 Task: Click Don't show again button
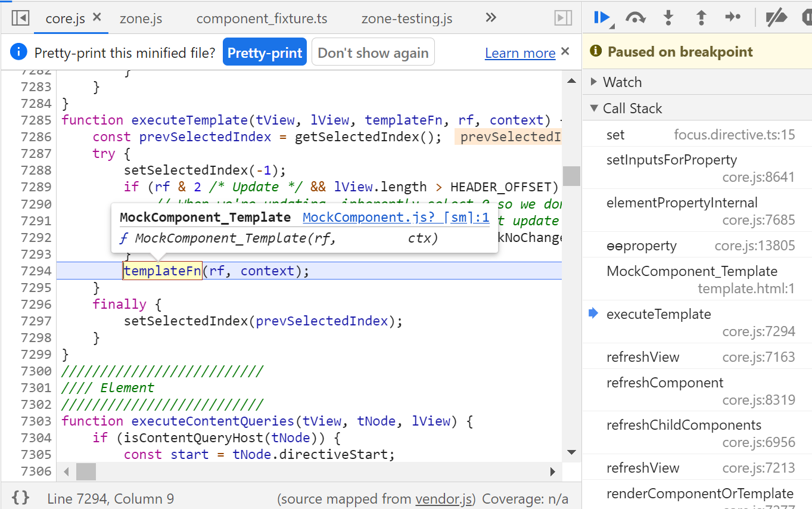tap(373, 52)
